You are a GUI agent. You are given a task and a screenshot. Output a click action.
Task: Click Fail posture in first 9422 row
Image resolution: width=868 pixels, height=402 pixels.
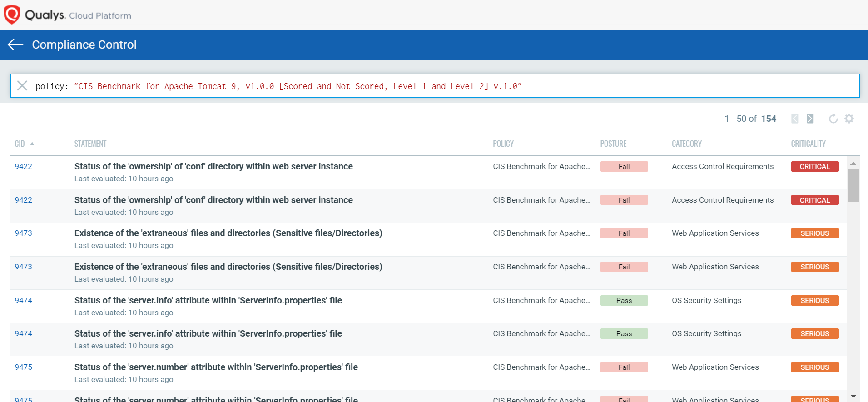624,166
